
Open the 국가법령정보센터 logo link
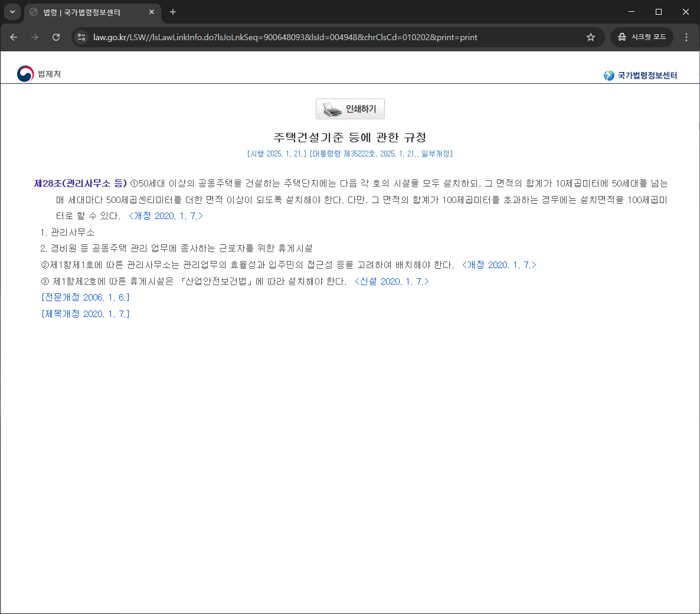pos(640,76)
